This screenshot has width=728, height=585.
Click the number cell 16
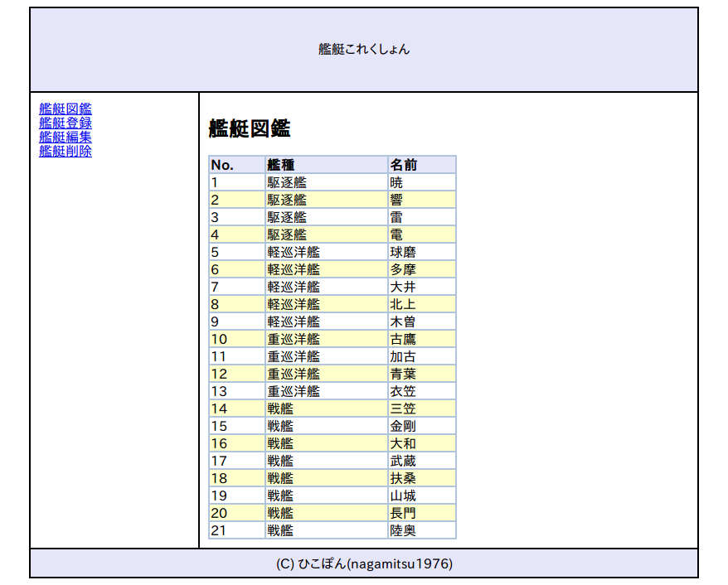click(237, 443)
